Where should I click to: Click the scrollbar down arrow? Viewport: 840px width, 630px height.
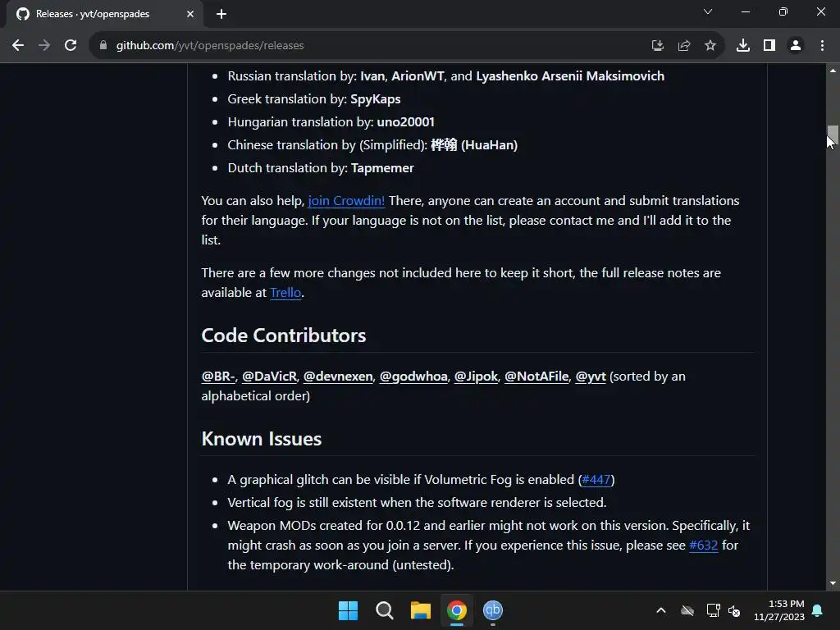click(833, 583)
